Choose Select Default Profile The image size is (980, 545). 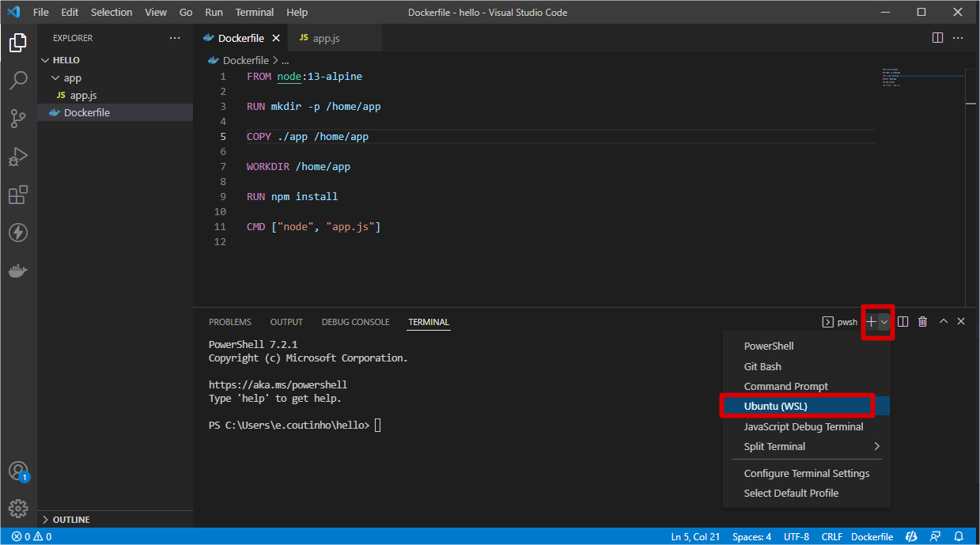(807, 494)
